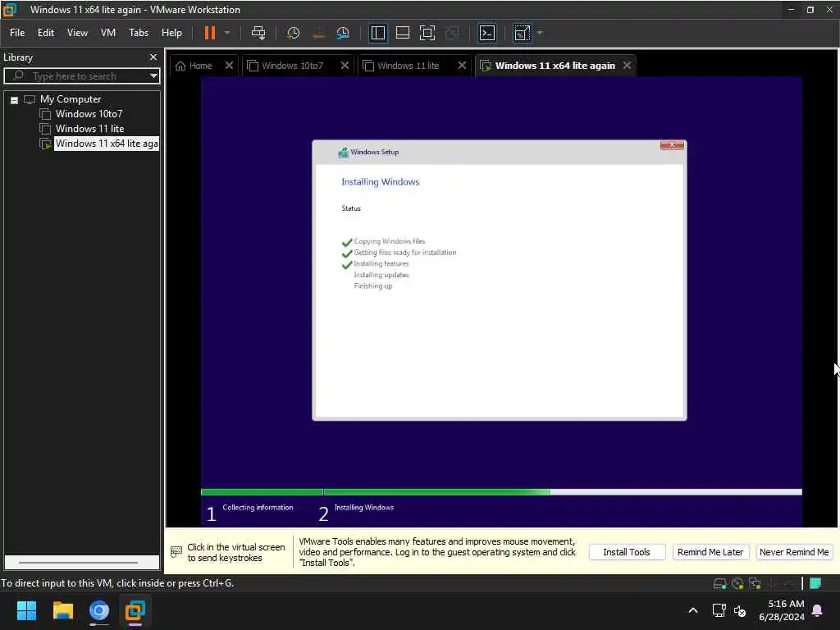This screenshot has height=630, width=840.
Task: Click the 'Installing updates' status text
Action: 381,275
